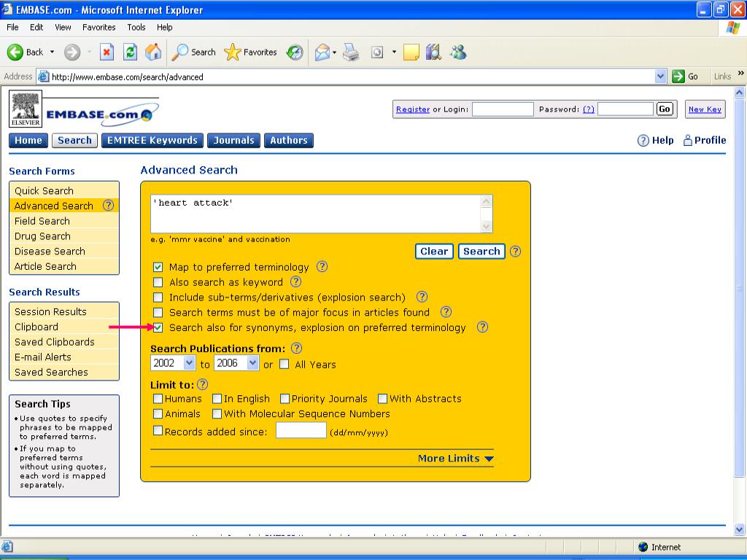Check Animals limit
Viewport: 747px width, 560px height.
click(x=158, y=413)
